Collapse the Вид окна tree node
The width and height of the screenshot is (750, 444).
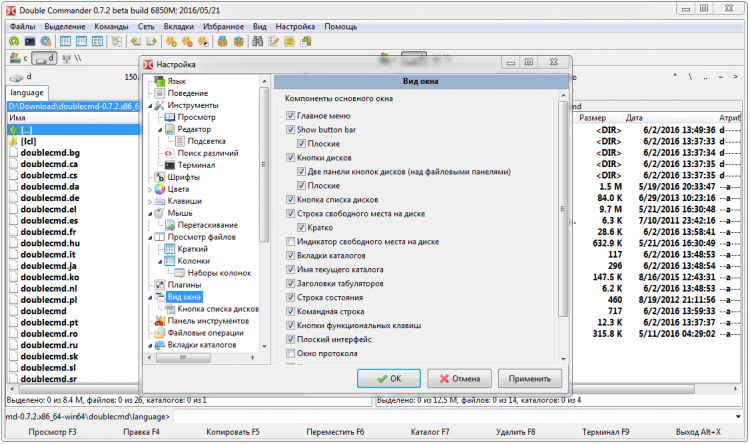point(150,297)
